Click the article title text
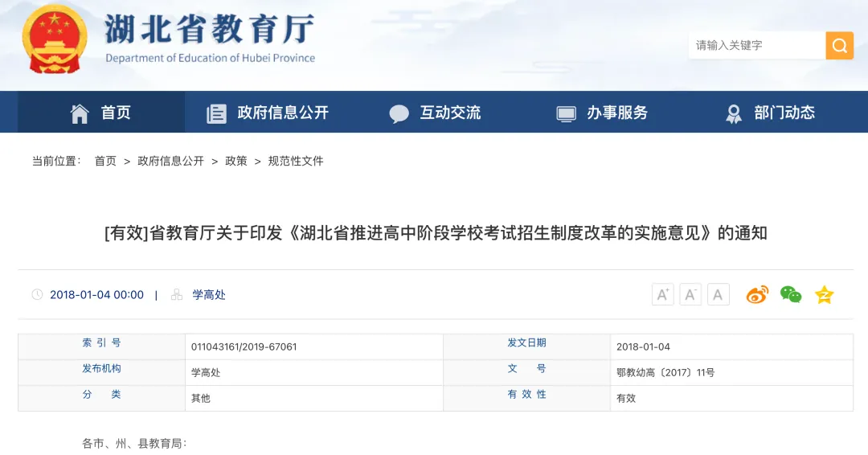868x455 pixels. click(x=436, y=233)
